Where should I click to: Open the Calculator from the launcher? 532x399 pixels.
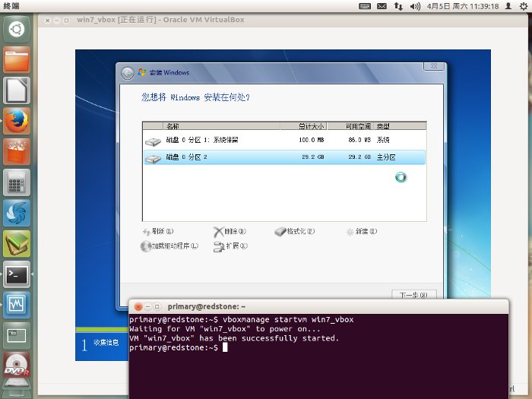coord(17,182)
